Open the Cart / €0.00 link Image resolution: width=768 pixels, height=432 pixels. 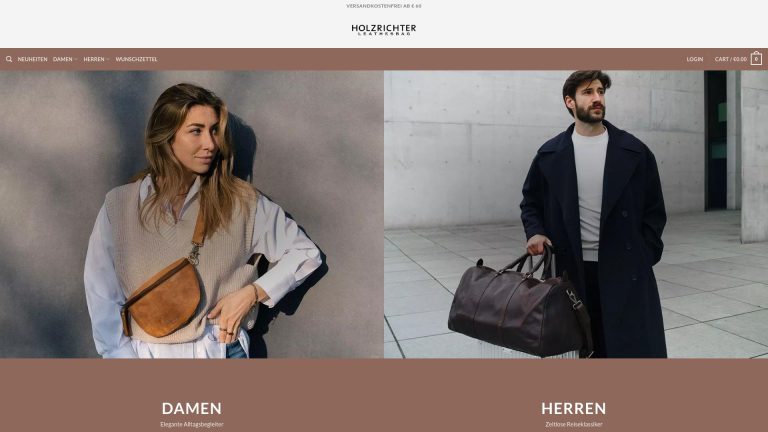point(730,59)
